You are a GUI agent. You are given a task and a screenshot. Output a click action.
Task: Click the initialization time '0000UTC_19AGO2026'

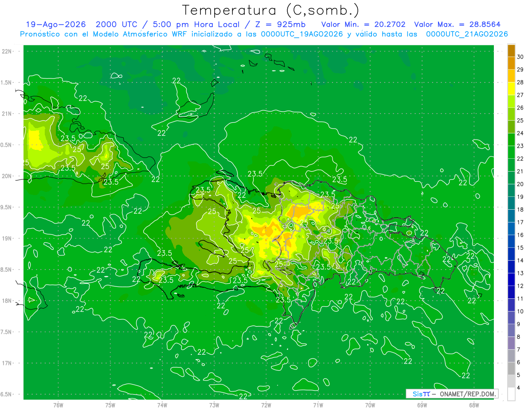[x=302, y=34]
